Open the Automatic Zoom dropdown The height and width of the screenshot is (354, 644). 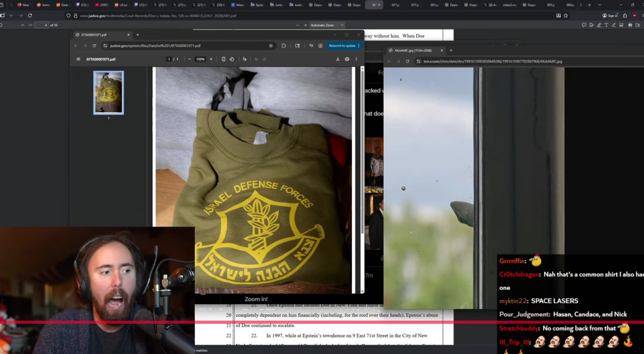[x=327, y=25]
